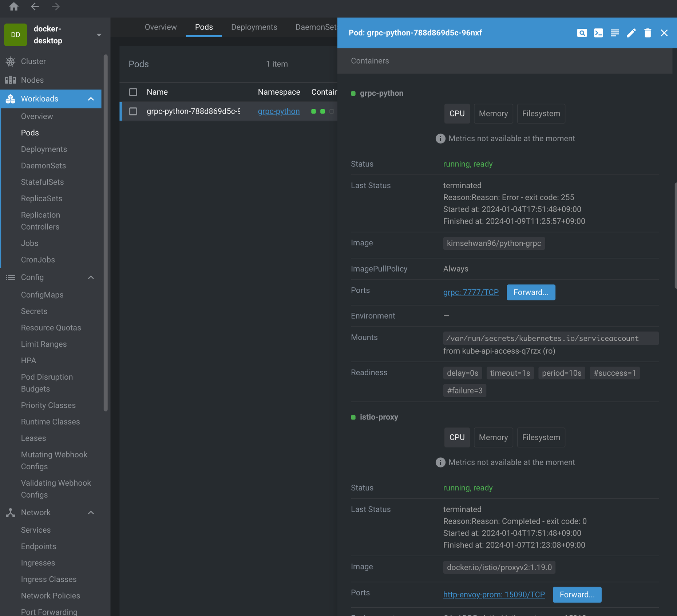Screen dimensions: 677x616
Task: Click first green container indicator in pod row
Action: coord(313,111)
